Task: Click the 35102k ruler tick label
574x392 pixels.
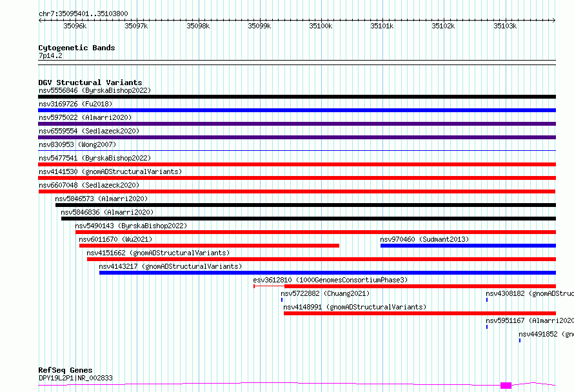Action: click(x=443, y=26)
